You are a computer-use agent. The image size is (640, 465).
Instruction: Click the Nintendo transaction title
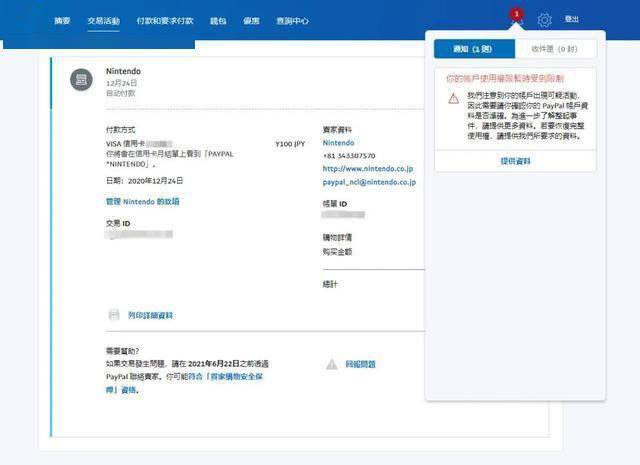(x=123, y=71)
